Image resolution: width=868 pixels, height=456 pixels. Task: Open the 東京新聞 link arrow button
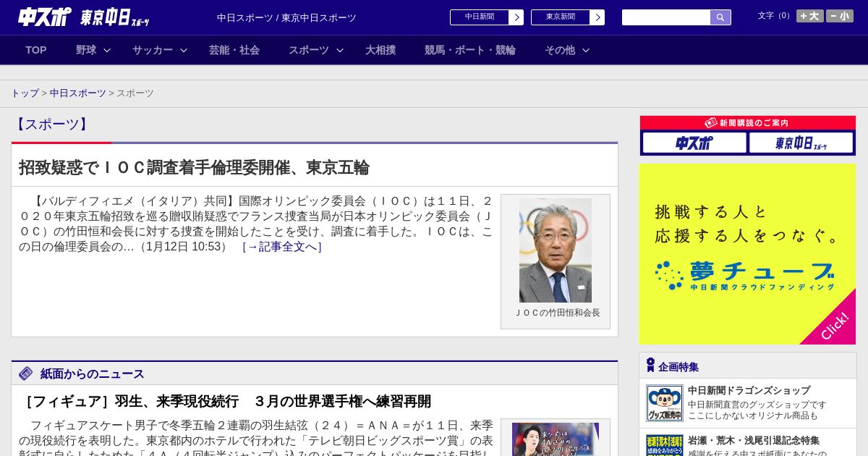click(x=597, y=17)
